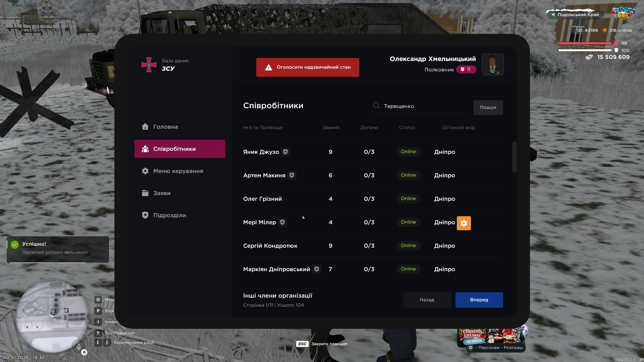Screen dimensions: 644x362
Task: Click the officer avatar portrait
Action: pyautogui.click(x=492, y=64)
